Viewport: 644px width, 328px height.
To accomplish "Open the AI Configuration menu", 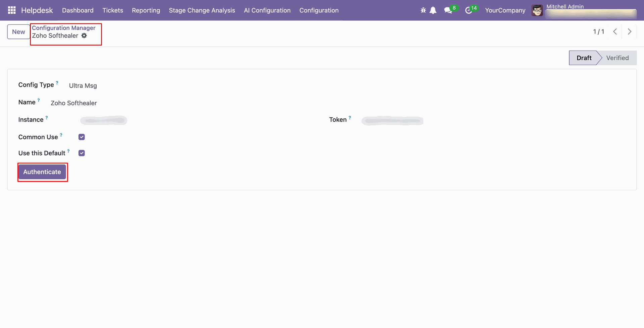I will pos(267,10).
